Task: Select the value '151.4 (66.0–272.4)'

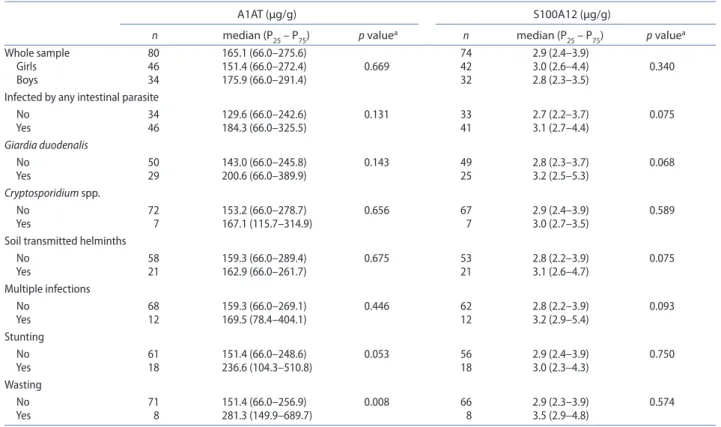Action: coord(264,66)
